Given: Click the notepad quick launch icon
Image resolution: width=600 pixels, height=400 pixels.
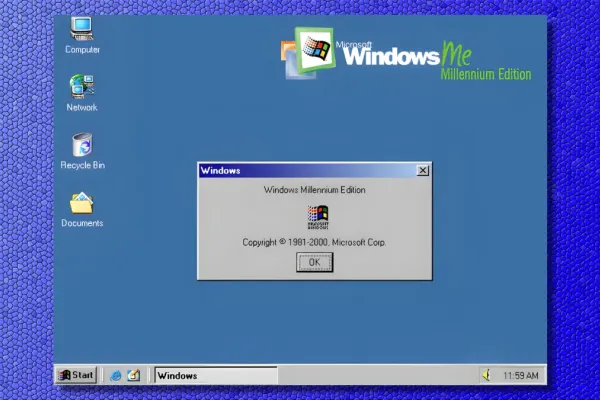Looking at the screenshot, I should 134,376.
